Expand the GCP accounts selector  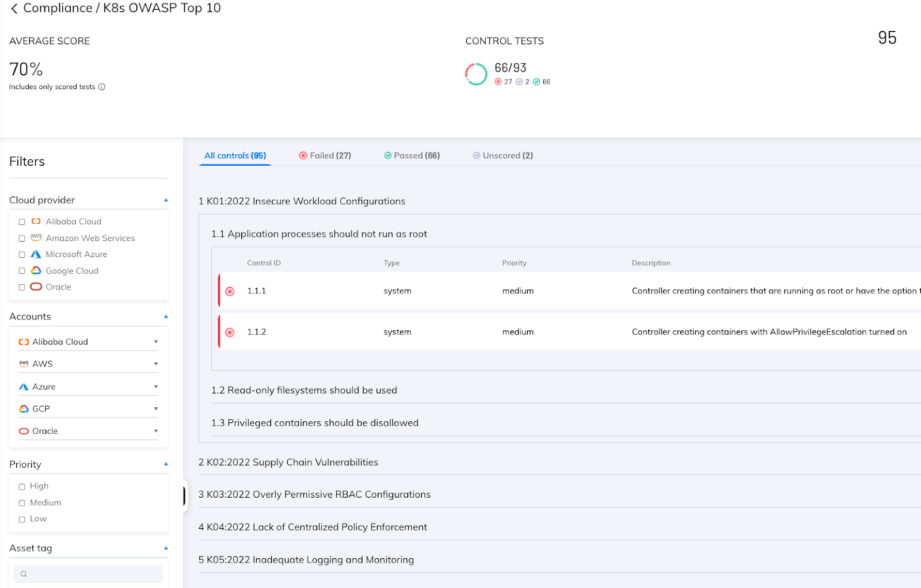point(155,408)
